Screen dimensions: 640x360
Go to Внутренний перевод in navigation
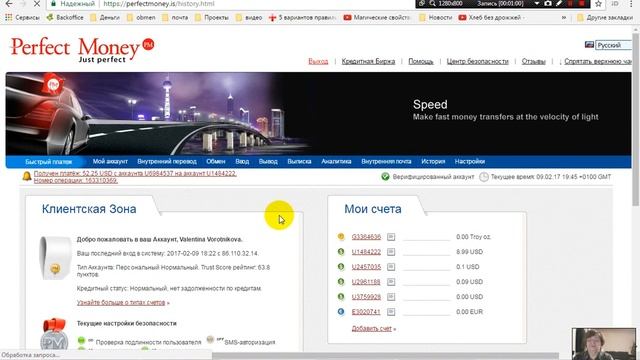[167, 162]
